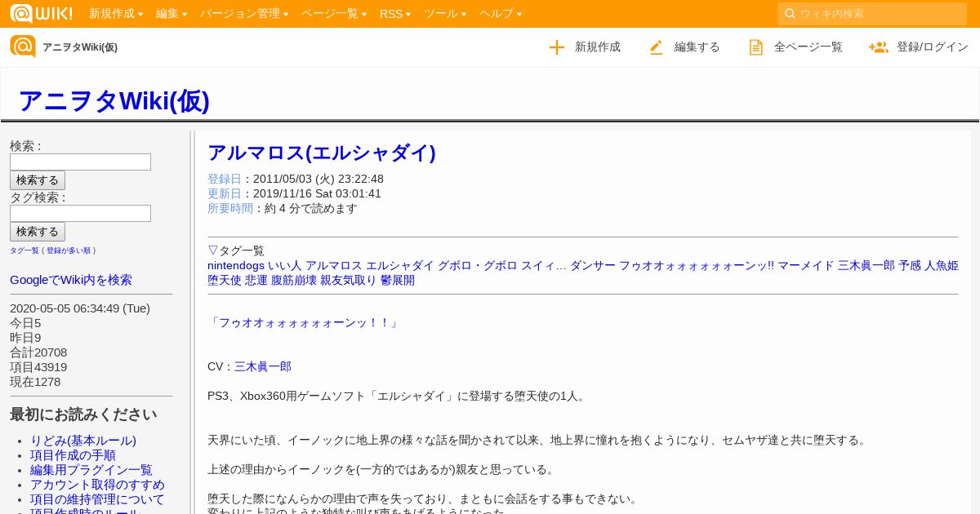The width and height of the screenshot is (980, 514).
Task: Click the quoted 「フゥオオォォォォォォーンッ！！」 link
Action: tap(304, 323)
